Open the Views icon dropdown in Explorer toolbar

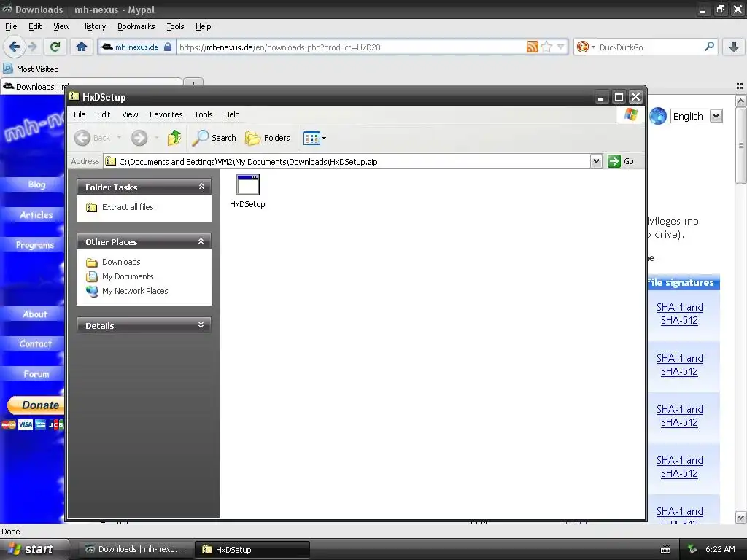tap(314, 138)
